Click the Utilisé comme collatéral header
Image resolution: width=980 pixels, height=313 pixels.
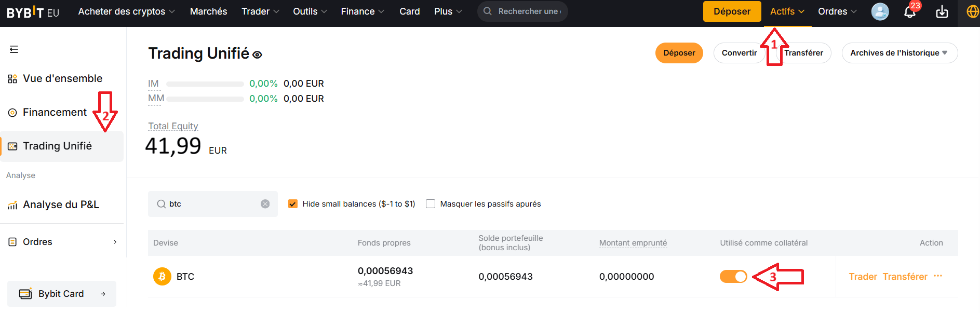pos(763,243)
